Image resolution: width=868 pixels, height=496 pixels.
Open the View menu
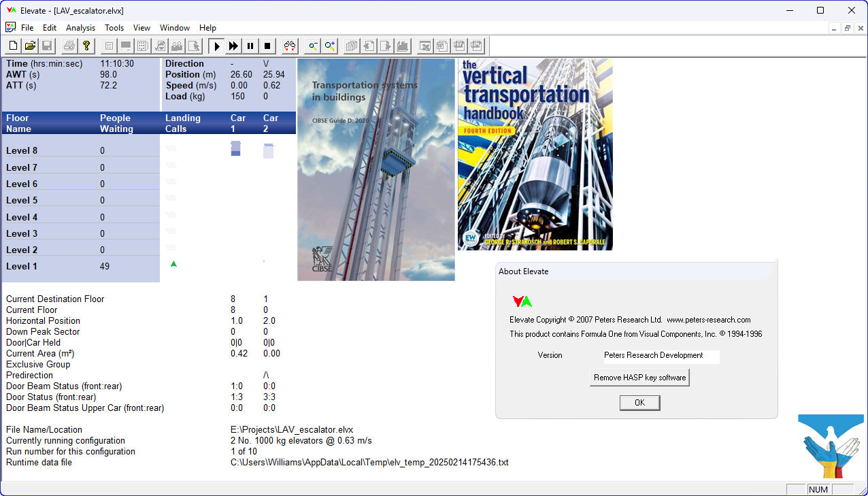click(x=141, y=28)
